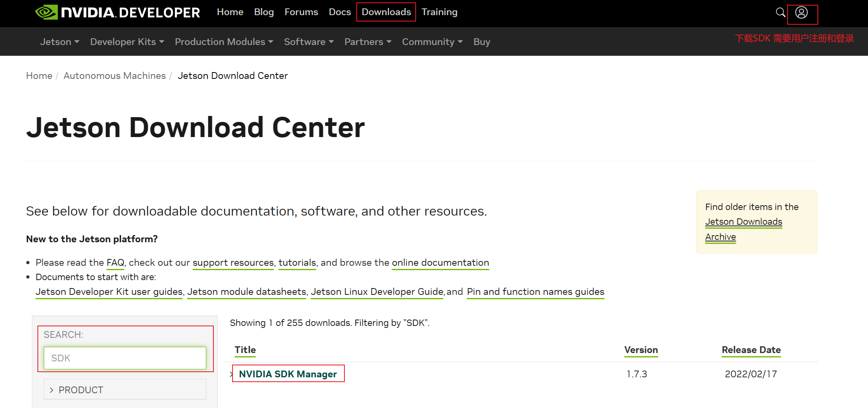Open the Blog menu item
The image size is (868, 408).
tap(264, 12)
